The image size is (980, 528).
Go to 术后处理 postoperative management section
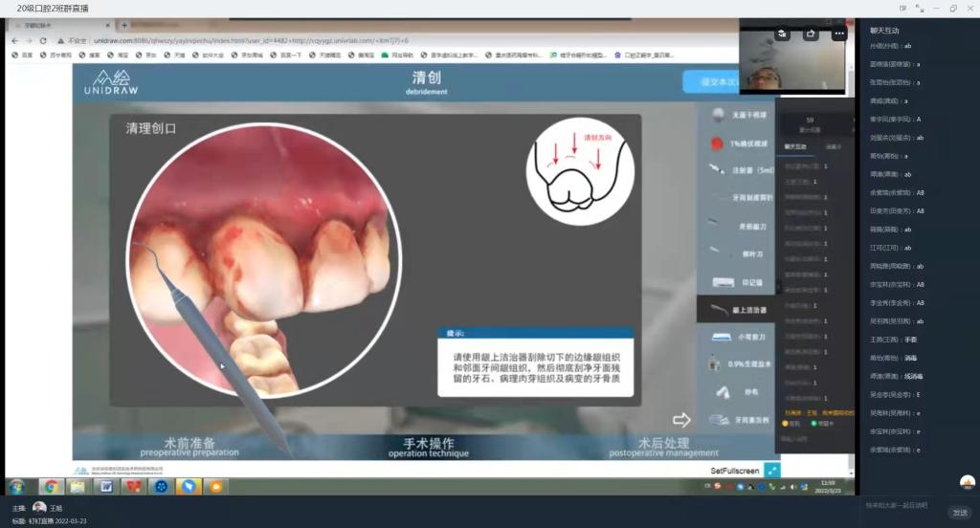[663, 446]
